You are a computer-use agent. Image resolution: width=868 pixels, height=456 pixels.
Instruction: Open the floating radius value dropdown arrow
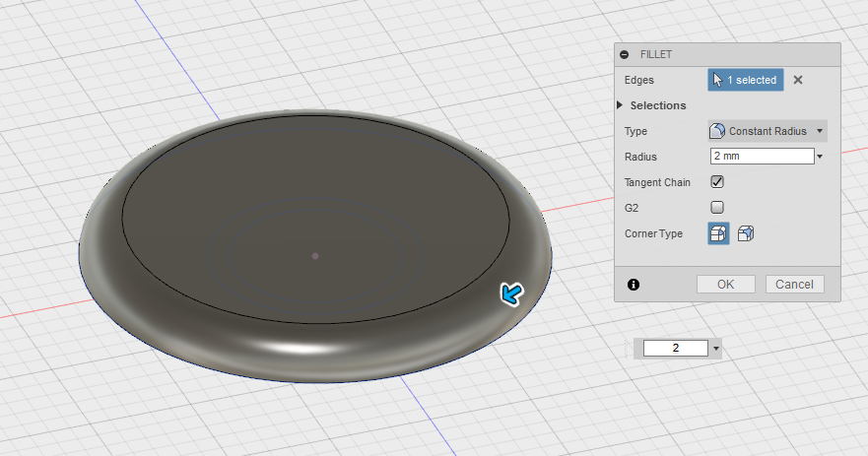click(x=715, y=349)
